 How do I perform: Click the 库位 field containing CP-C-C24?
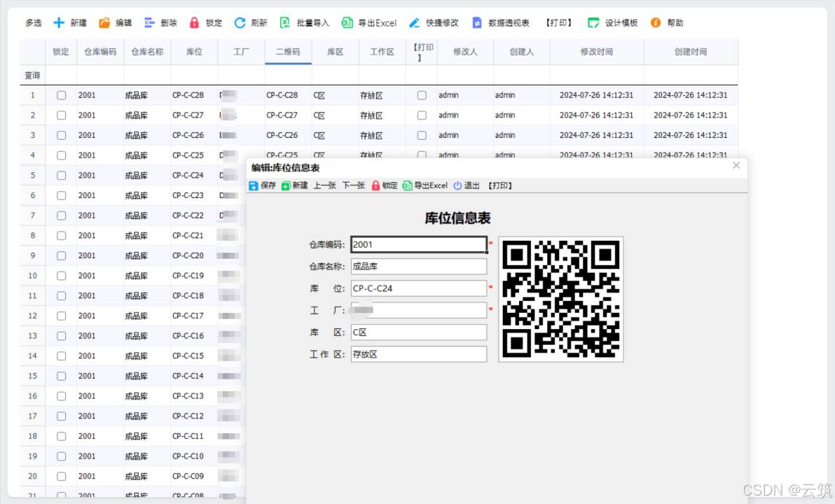[x=418, y=288]
